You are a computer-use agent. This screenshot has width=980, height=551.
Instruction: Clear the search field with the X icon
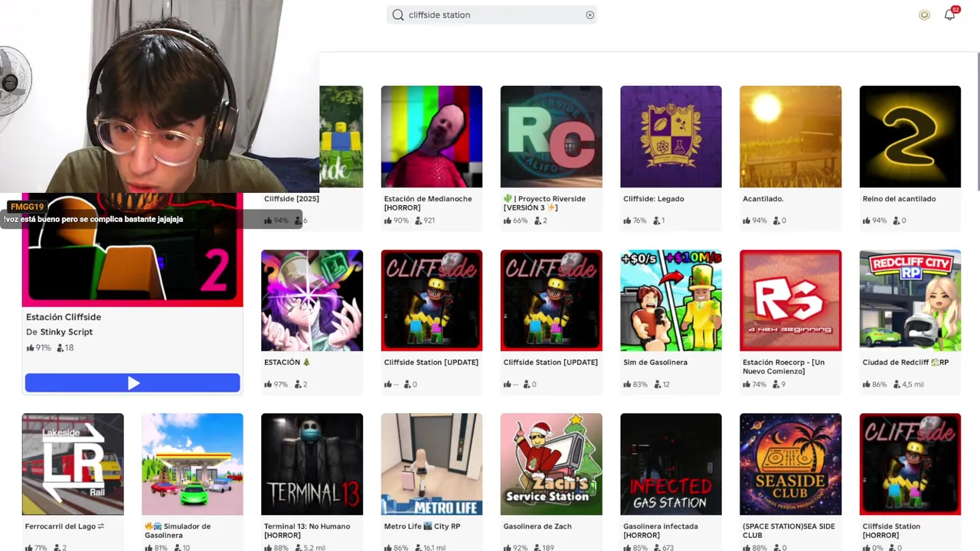coord(590,15)
